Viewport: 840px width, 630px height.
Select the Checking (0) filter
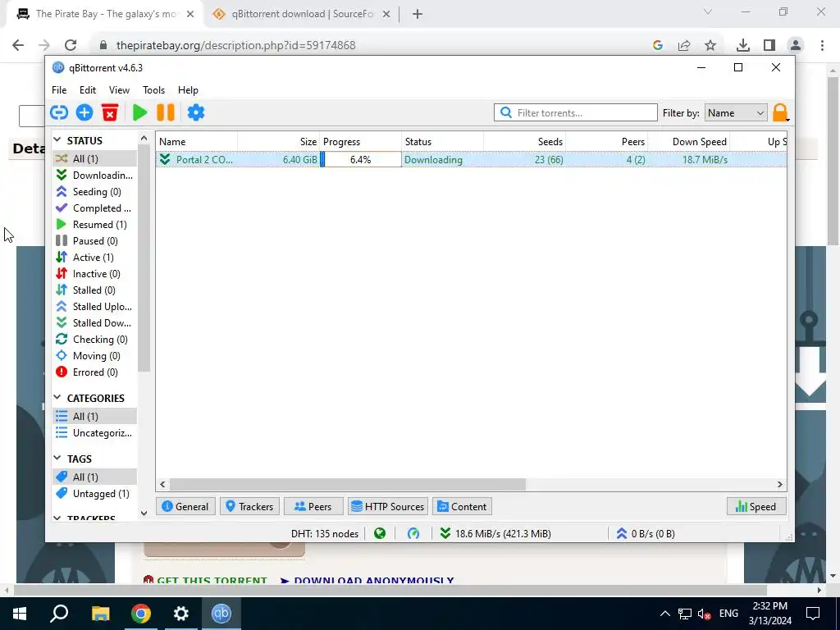94,340
